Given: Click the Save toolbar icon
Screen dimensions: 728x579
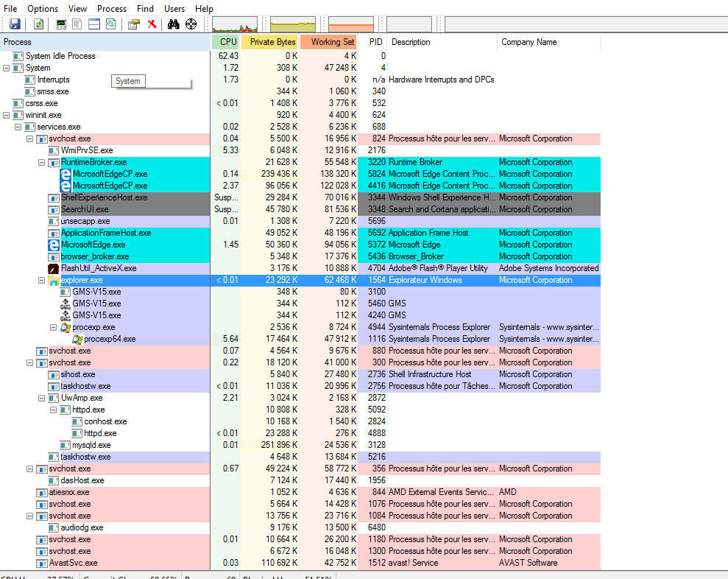Looking at the screenshot, I should [x=15, y=24].
